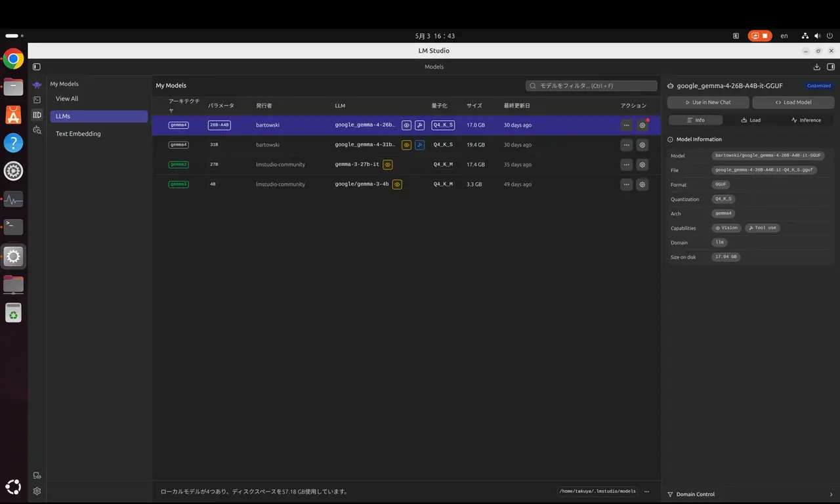Open Google Chrome from the dock
840x504 pixels.
coord(13,59)
